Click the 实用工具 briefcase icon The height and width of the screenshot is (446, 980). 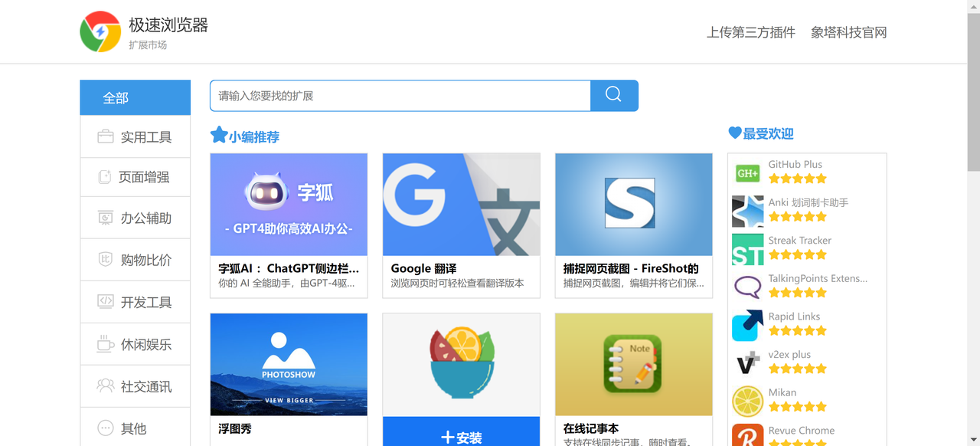(x=106, y=136)
